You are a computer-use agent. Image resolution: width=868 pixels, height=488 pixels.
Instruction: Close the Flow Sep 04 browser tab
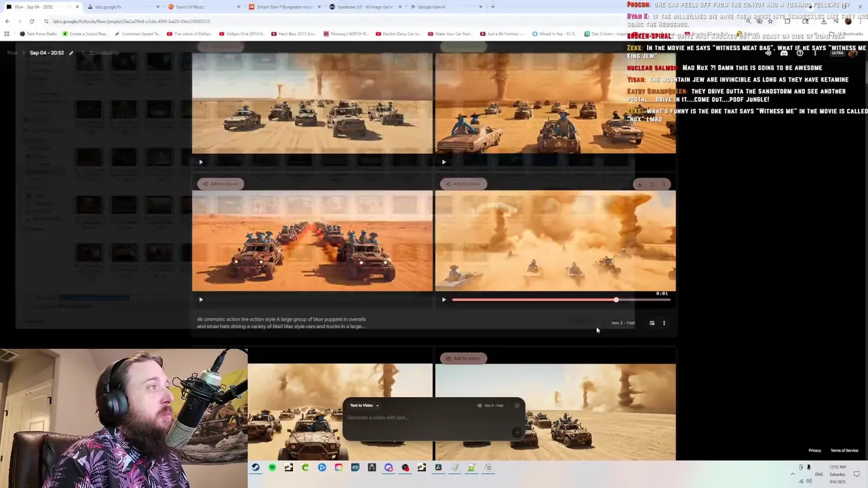[77, 7]
